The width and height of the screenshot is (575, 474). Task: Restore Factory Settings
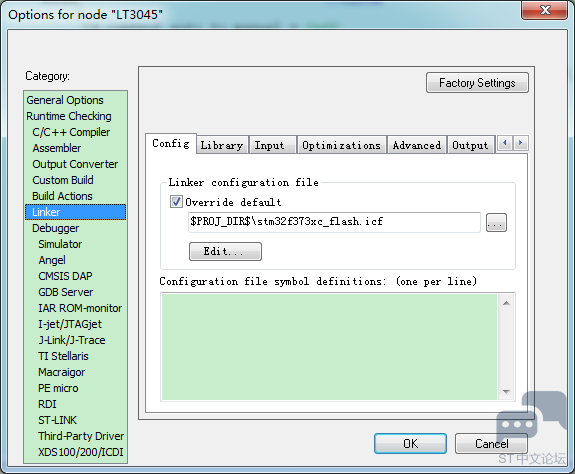point(477,83)
